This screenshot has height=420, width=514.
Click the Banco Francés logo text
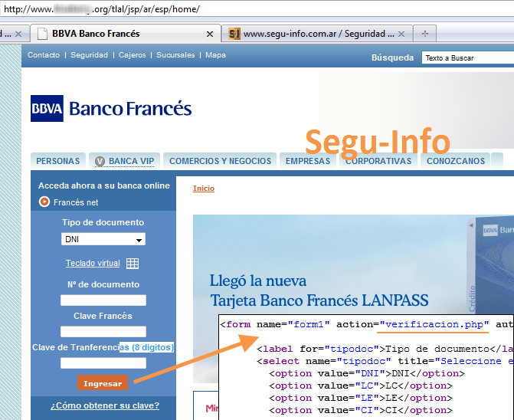(130, 109)
